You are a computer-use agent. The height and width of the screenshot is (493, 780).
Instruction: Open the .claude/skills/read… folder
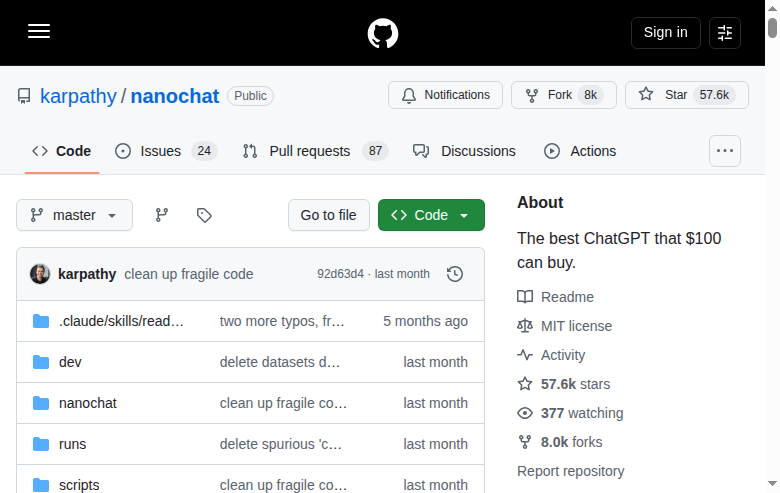(x=121, y=321)
